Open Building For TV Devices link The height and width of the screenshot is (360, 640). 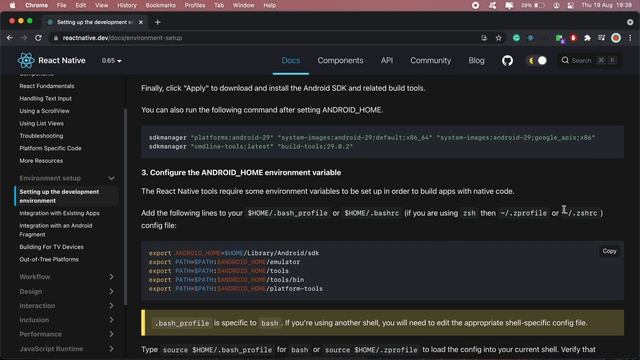51,247
